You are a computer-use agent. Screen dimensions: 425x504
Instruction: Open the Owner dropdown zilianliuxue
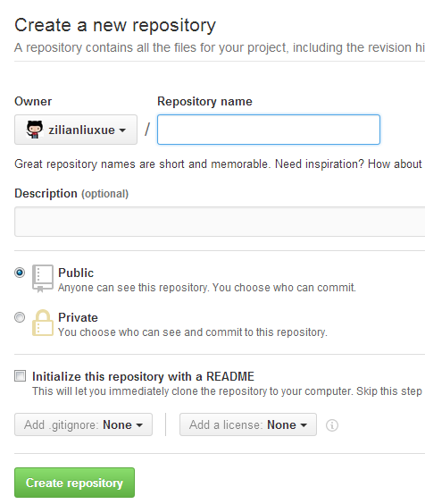tap(76, 130)
